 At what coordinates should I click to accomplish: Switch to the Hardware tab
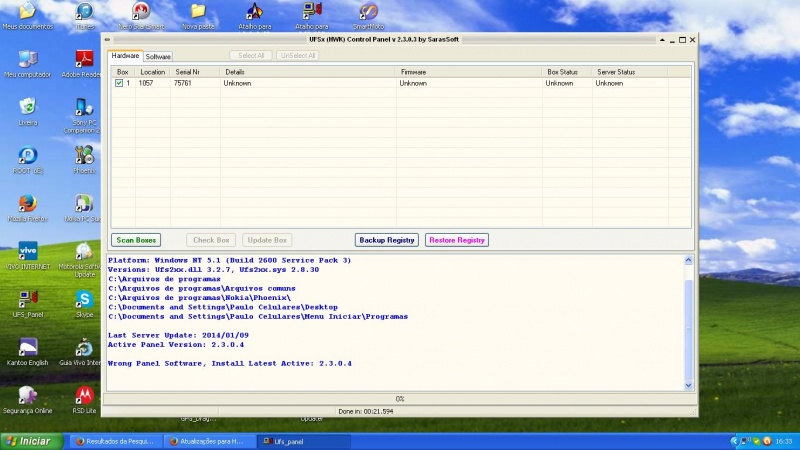tap(125, 56)
